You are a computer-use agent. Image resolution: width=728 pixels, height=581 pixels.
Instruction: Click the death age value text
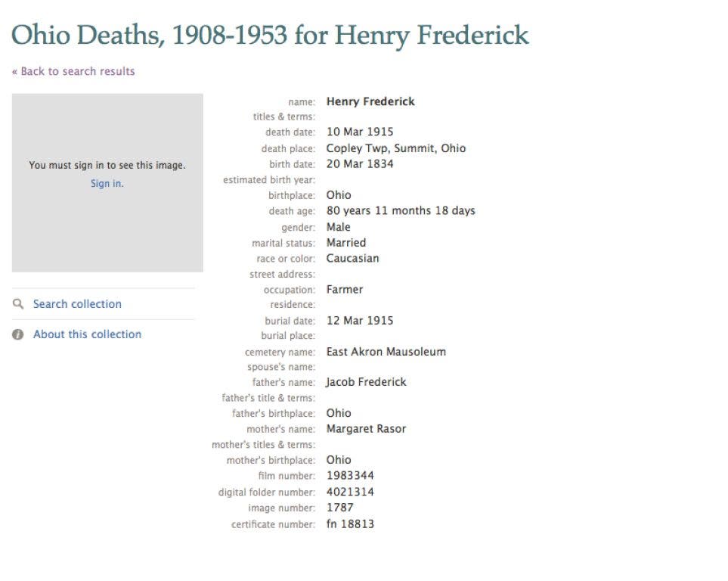click(401, 210)
